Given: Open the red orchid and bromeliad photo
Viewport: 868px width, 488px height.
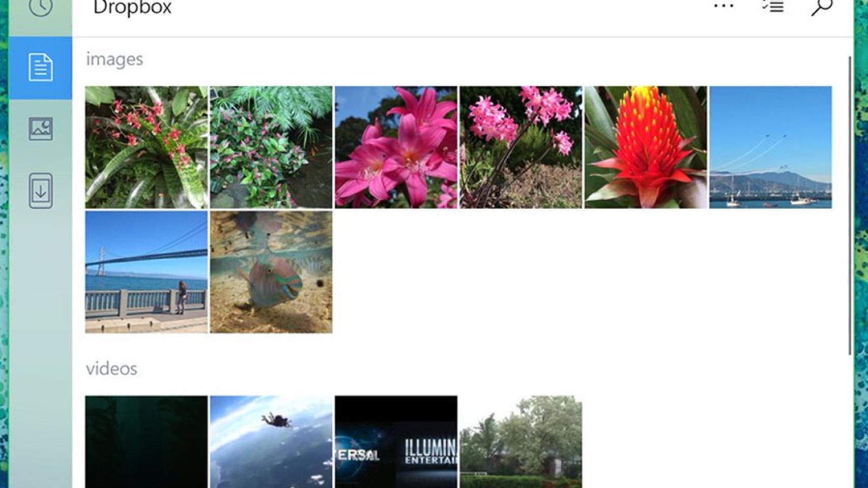Looking at the screenshot, I should point(147,147).
